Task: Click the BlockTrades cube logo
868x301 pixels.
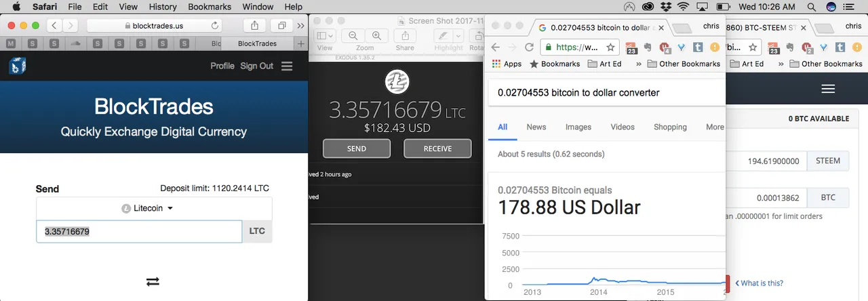Action: 18,66
